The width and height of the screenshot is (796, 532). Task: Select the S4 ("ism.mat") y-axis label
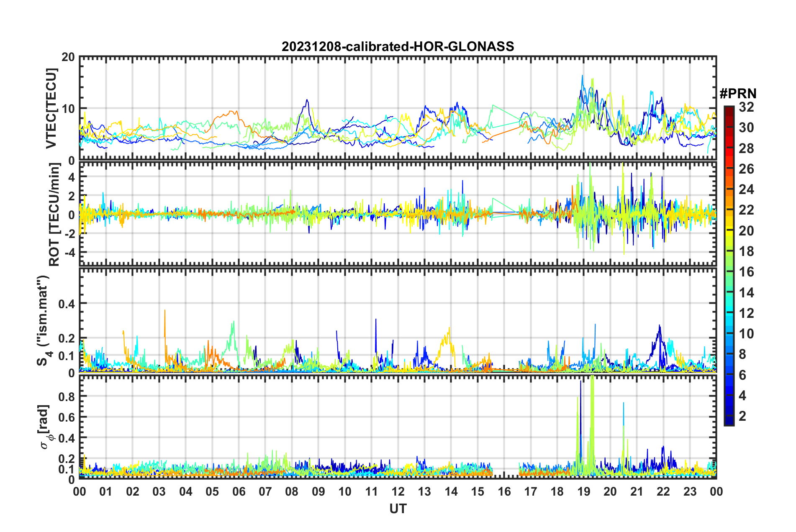[x=44, y=320]
